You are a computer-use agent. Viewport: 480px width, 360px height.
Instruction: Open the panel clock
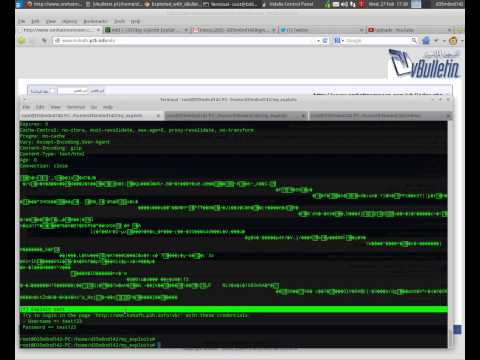coord(388,4)
